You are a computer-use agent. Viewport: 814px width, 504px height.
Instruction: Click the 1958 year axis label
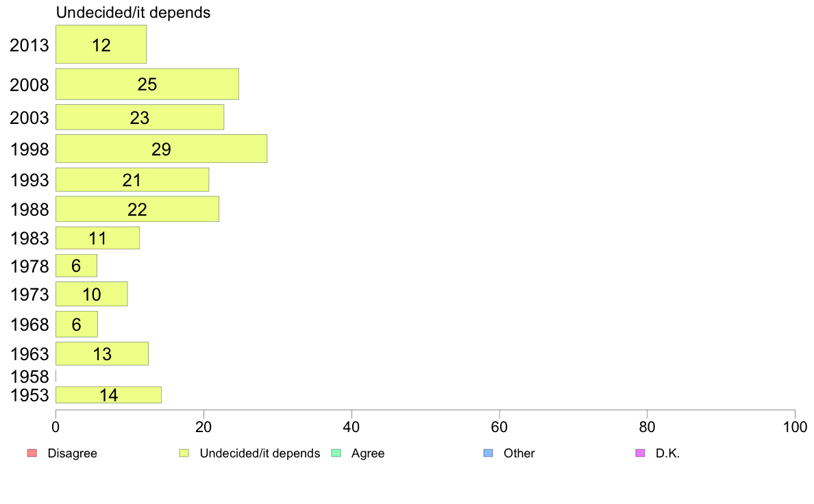click(x=29, y=377)
